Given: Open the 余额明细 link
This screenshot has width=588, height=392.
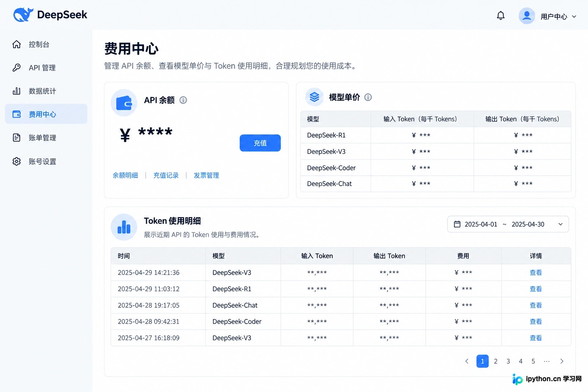Looking at the screenshot, I should click(x=125, y=175).
